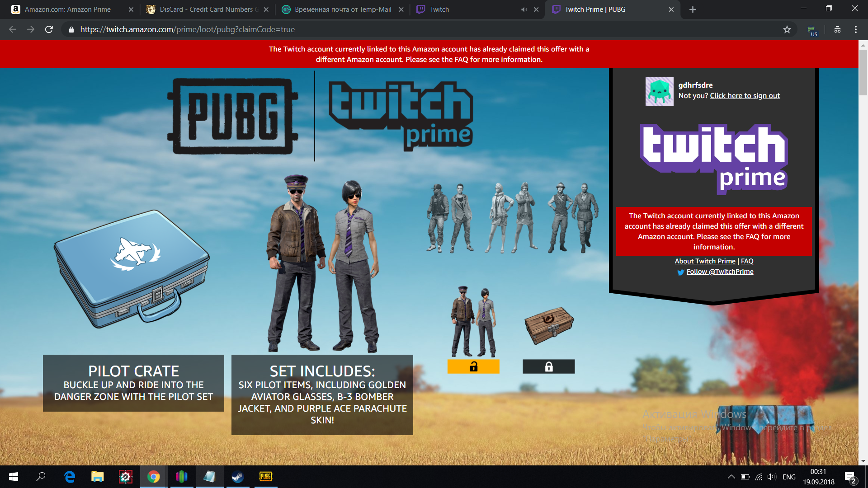
Task: Close the Amazon Prime tab
Action: pos(131,9)
